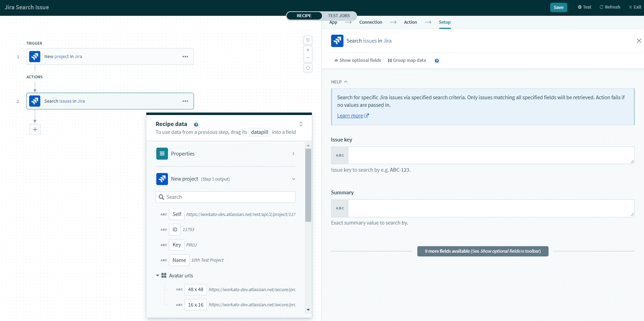Click the Properties icon in the Recipe data panel
The image size is (644, 321).
pyautogui.click(x=162, y=153)
